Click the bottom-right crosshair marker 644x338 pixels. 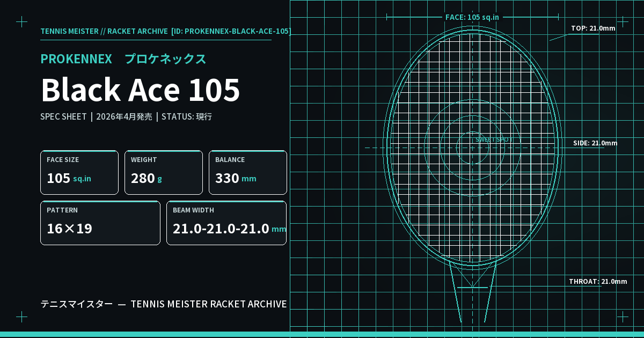coord(623,317)
